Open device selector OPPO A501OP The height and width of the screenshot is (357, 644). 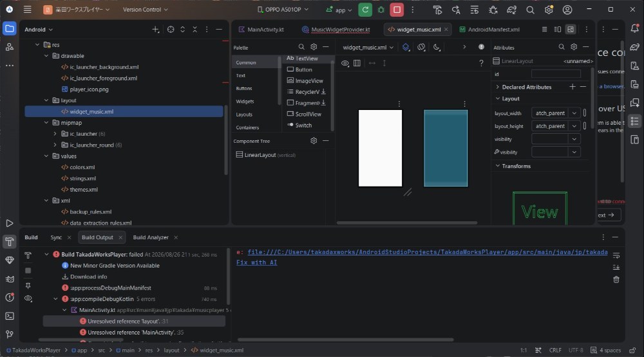point(283,10)
